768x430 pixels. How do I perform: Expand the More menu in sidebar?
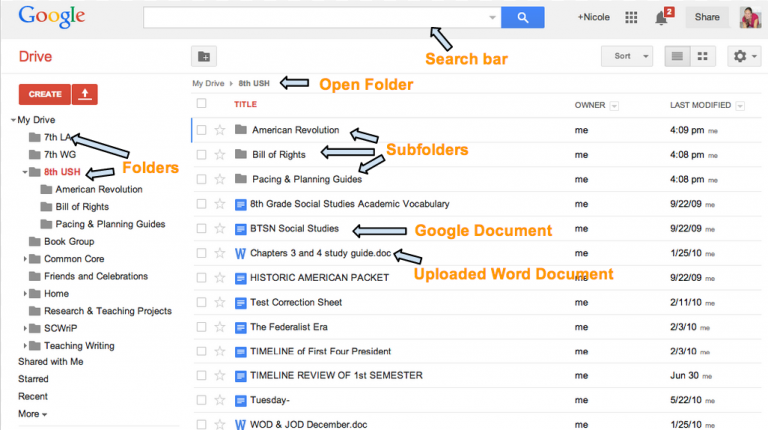click(32, 414)
